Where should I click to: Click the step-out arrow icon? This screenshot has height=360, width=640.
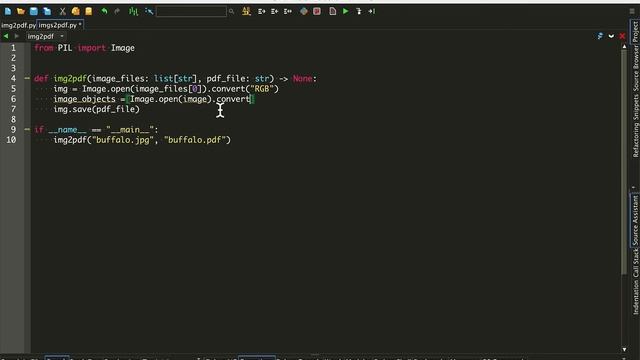click(372, 11)
